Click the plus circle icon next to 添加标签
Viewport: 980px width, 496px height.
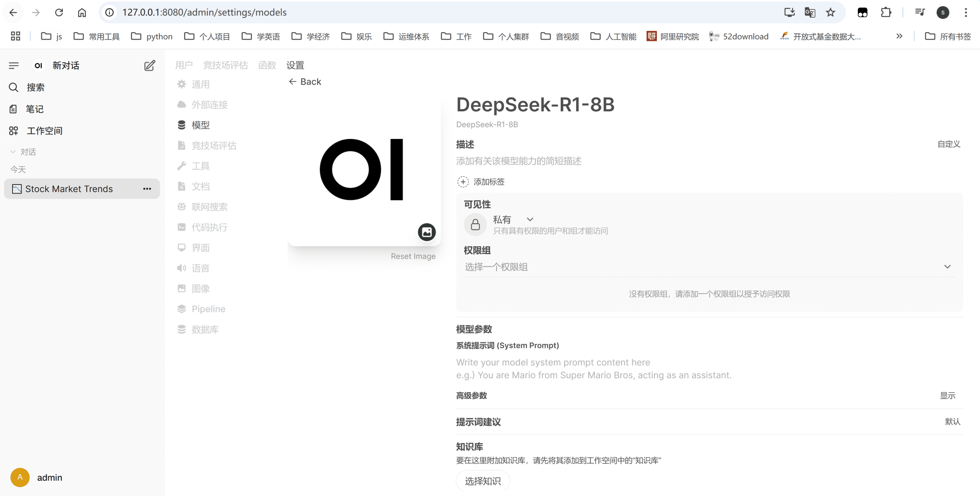coord(463,182)
